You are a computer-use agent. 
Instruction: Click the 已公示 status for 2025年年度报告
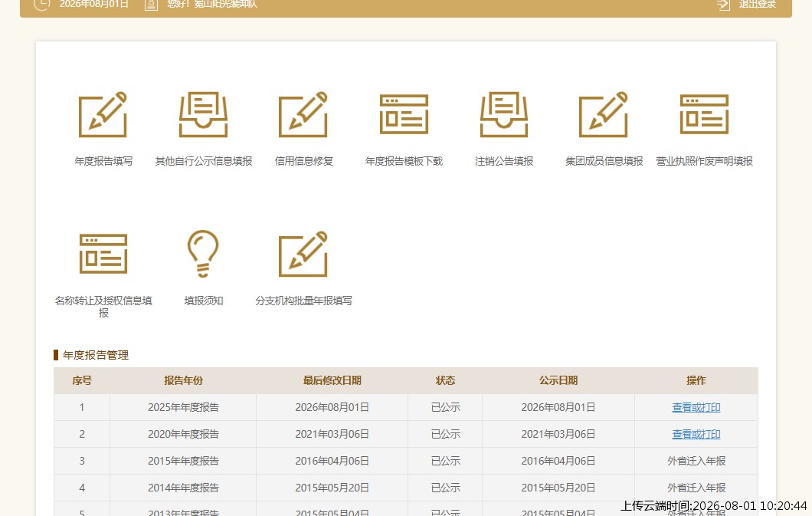click(x=445, y=407)
